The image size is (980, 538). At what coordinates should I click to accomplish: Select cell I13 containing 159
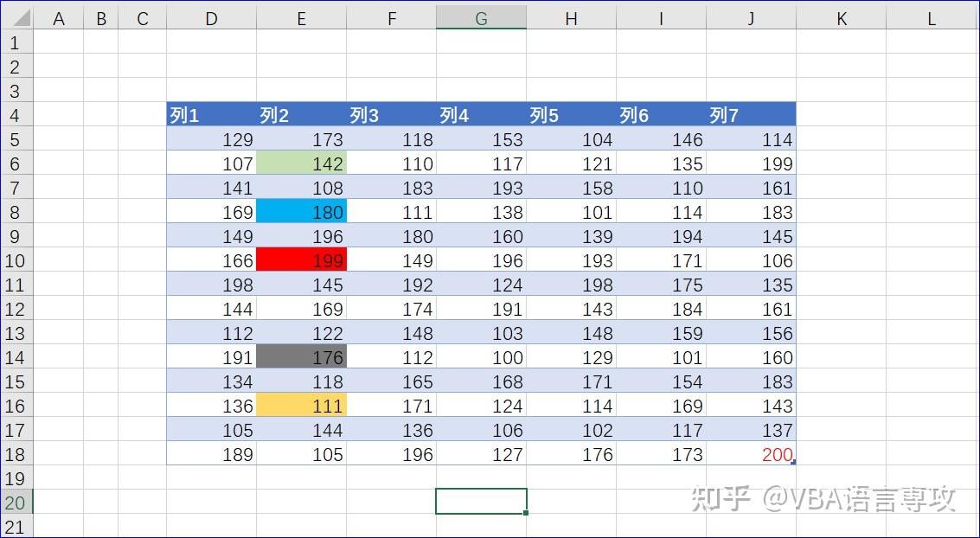point(661,333)
